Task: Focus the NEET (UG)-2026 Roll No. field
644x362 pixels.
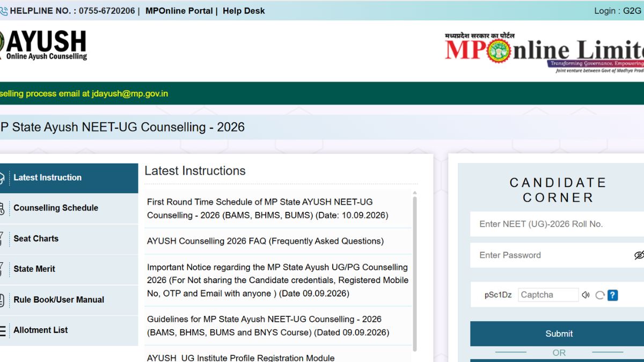Action: pos(557,224)
